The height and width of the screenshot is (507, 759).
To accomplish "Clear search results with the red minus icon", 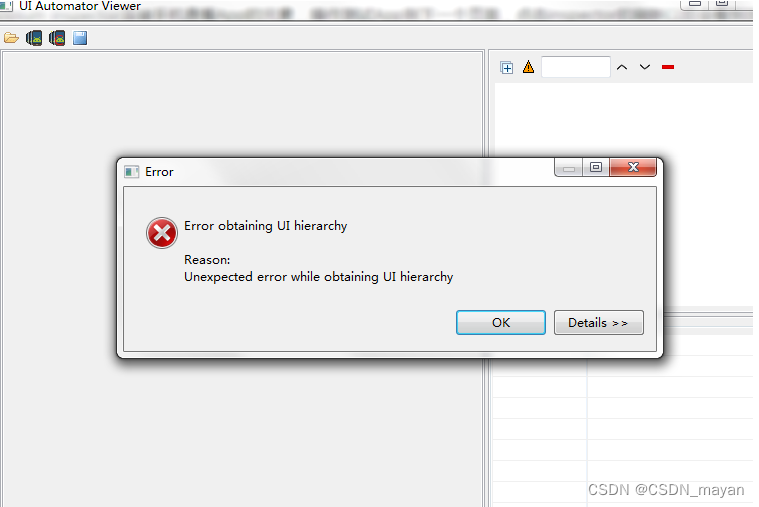I will (668, 67).
